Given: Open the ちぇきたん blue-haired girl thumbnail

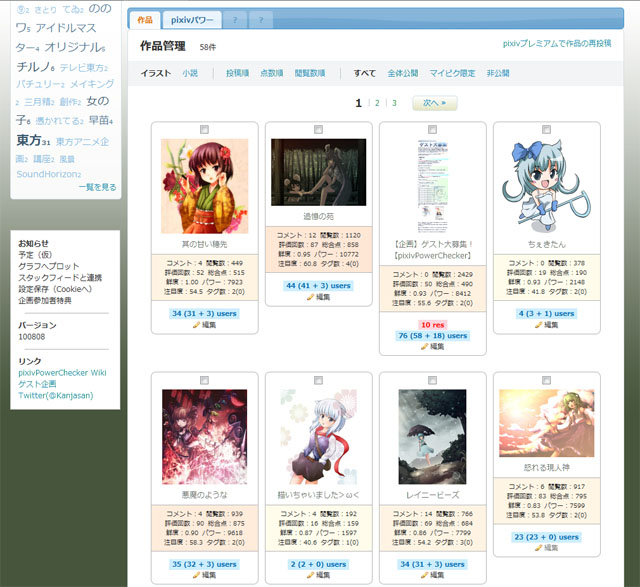Looking at the screenshot, I should tap(547, 186).
